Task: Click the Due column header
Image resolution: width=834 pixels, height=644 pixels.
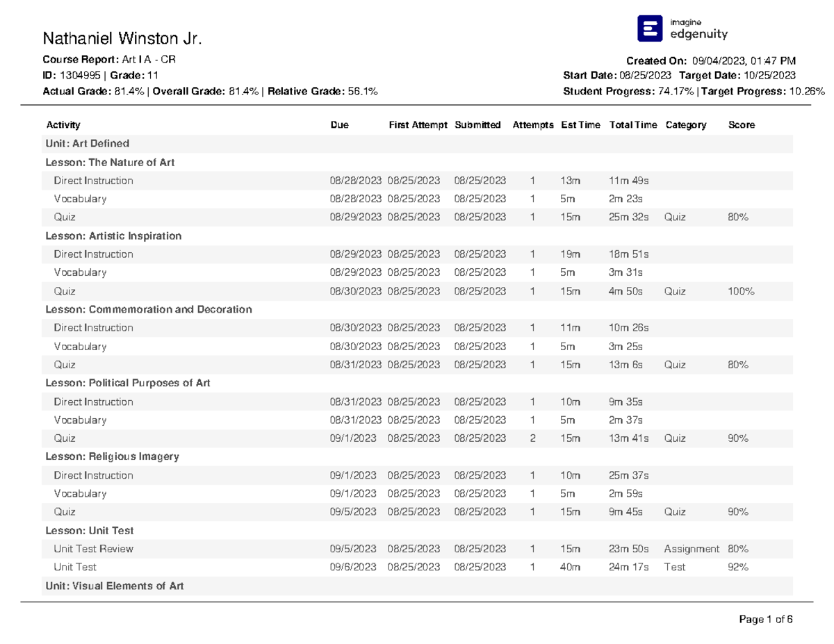Action: (340, 125)
